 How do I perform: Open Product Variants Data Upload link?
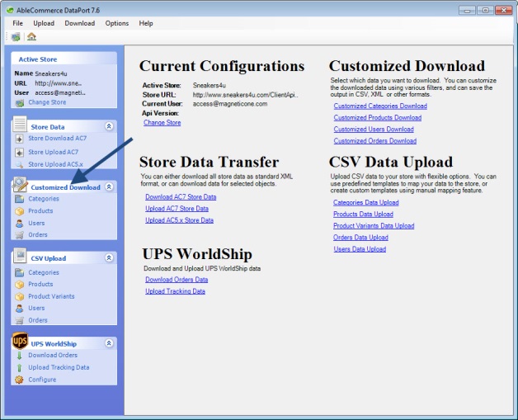pos(374,225)
